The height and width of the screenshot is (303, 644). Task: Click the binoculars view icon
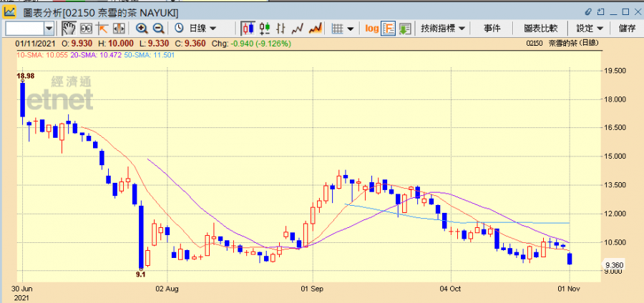pos(86,29)
